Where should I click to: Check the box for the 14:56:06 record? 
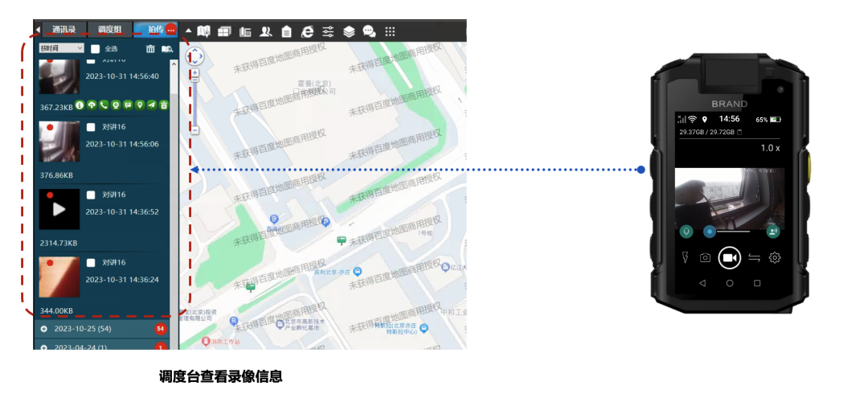pos(91,127)
